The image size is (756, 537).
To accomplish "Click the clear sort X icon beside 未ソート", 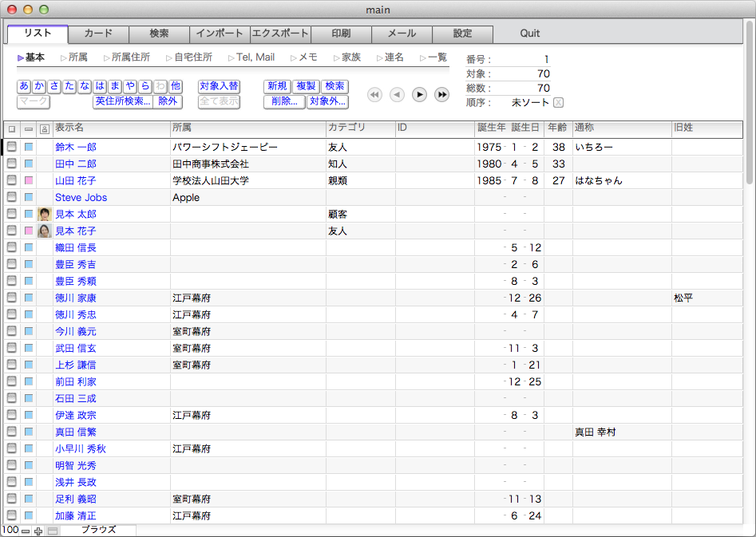I will click(x=558, y=102).
